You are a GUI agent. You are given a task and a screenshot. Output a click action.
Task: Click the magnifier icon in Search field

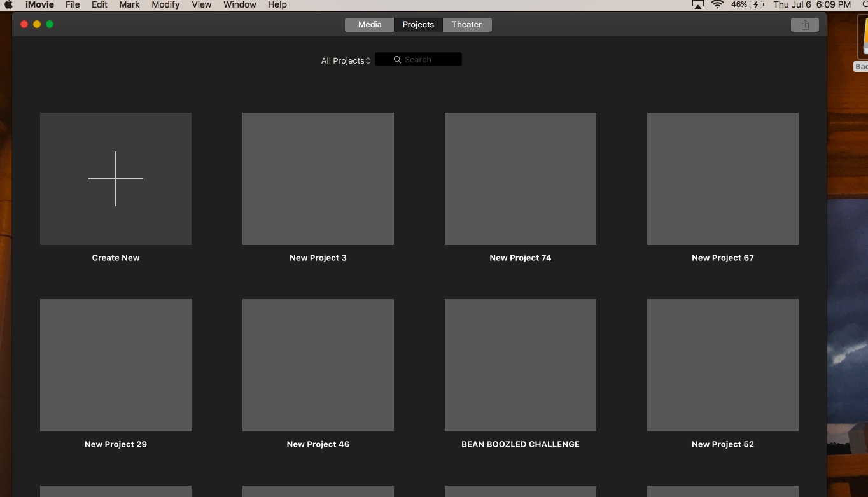click(397, 60)
